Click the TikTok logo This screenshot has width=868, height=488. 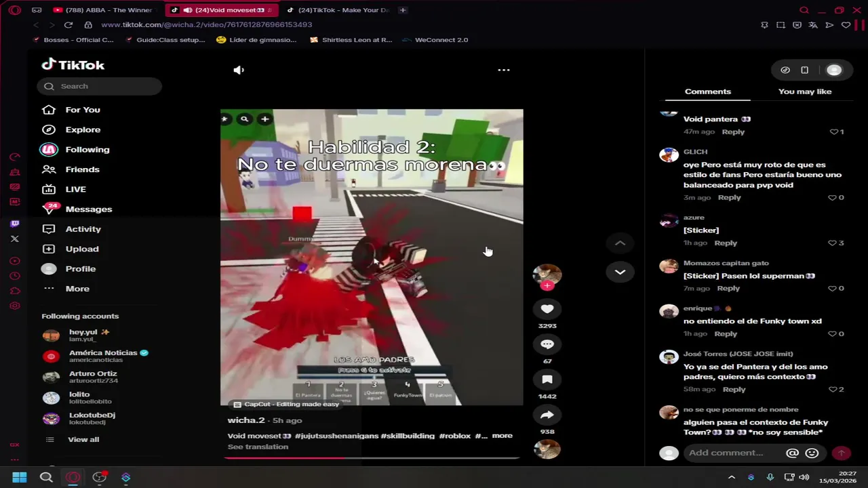coord(73,65)
